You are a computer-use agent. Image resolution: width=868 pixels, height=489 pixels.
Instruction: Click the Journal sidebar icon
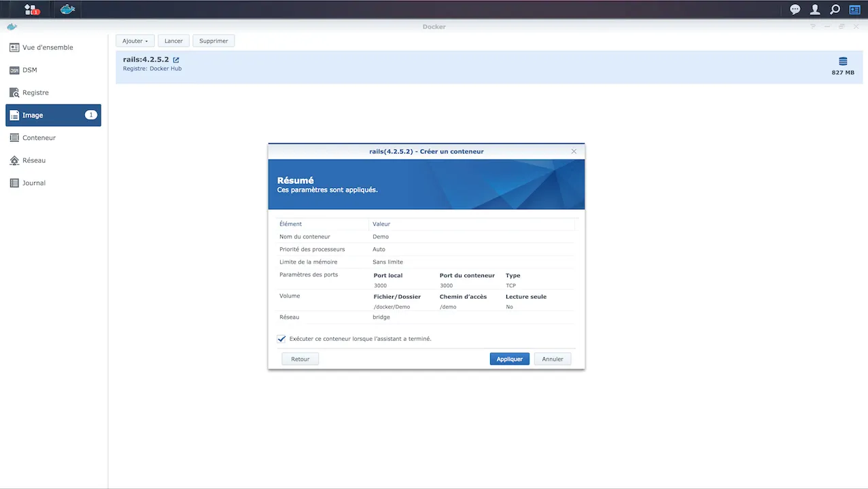pyautogui.click(x=14, y=183)
